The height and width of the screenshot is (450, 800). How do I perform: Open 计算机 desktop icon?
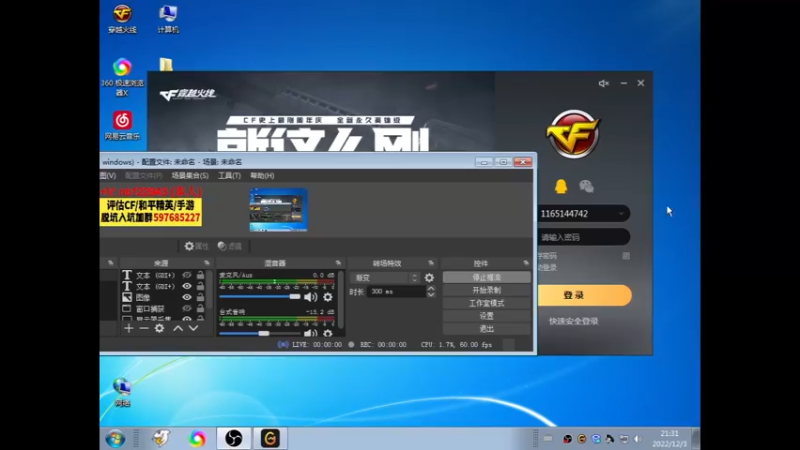click(168, 19)
